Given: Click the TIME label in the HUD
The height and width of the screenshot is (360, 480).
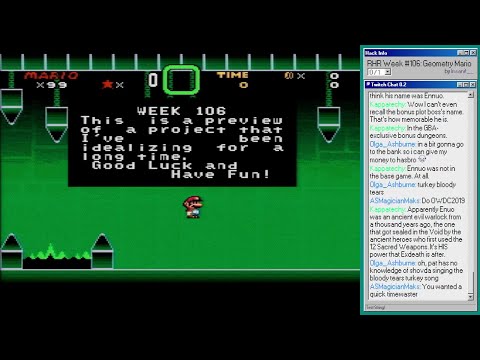Looking at the screenshot, I should (233, 75).
